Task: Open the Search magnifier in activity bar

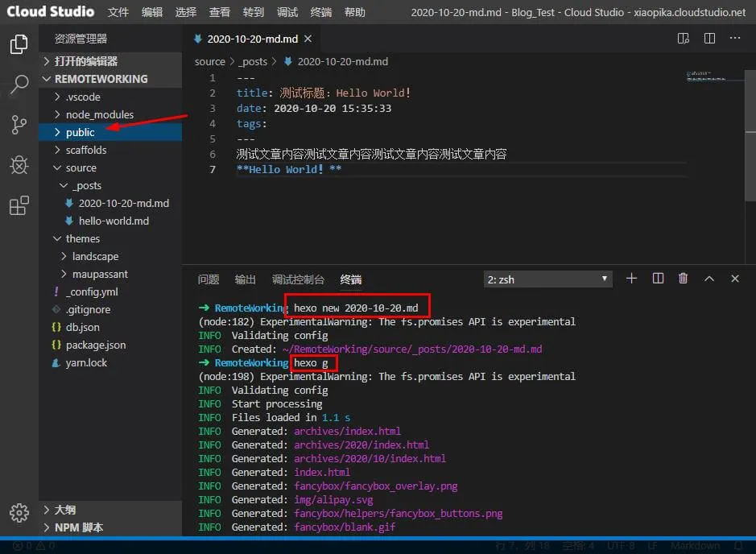Action: click(x=19, y=85)
